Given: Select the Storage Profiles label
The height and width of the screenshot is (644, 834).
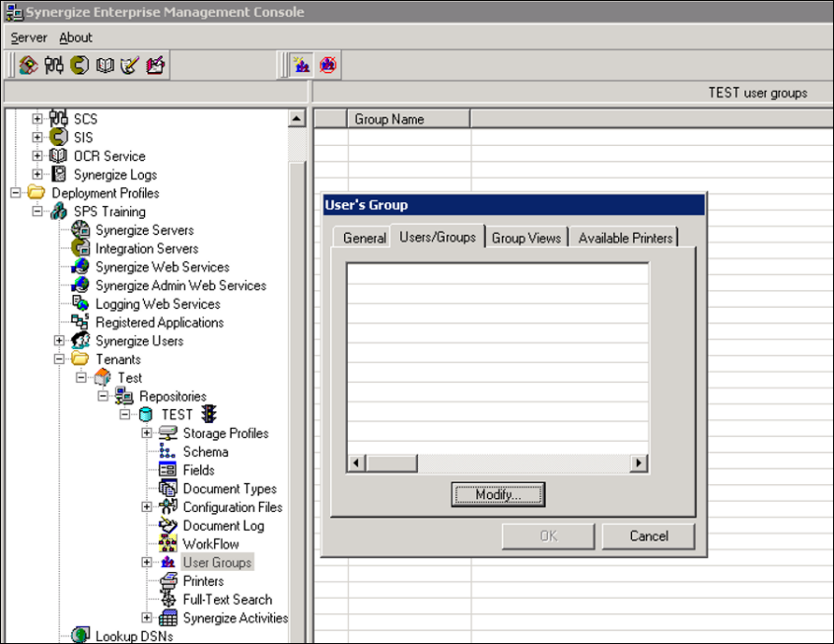Looking at the screenshot, I should click(226, 433).
